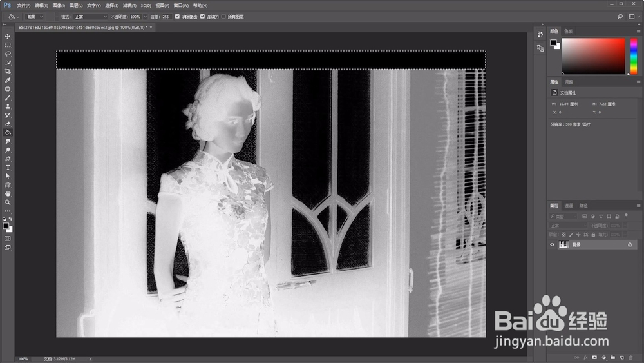
Task: Open 模式 blending mode dropdown
Action: click(90, 17)
